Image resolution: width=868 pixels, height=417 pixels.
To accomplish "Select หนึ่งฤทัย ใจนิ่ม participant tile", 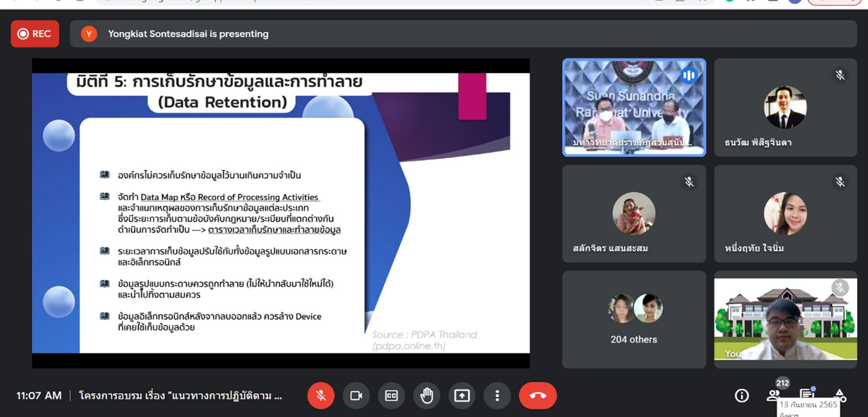I will point(785,214).
